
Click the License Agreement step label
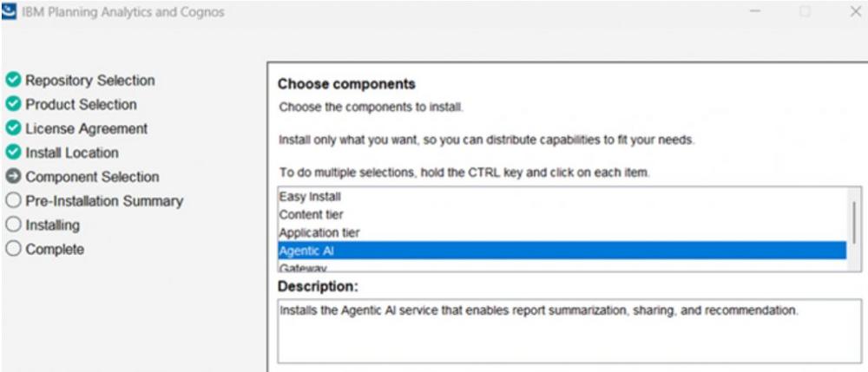point(86,129)
